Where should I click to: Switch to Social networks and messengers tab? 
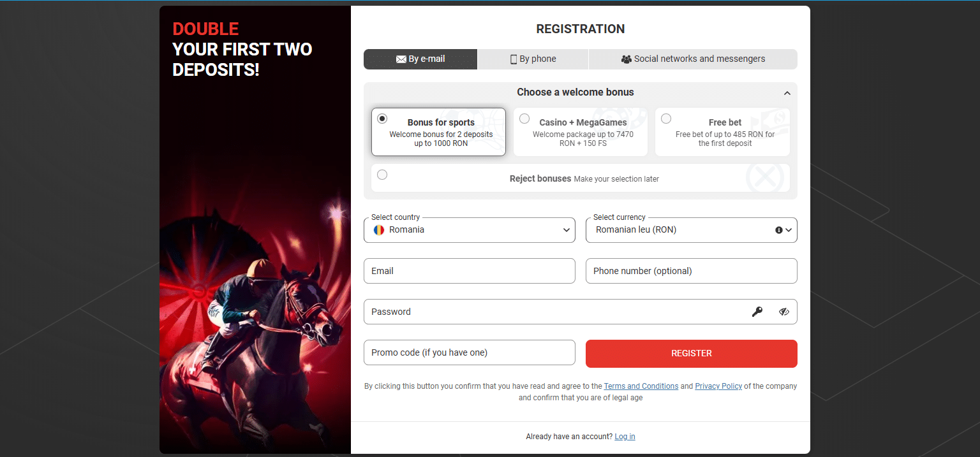(x=693, y=59)
